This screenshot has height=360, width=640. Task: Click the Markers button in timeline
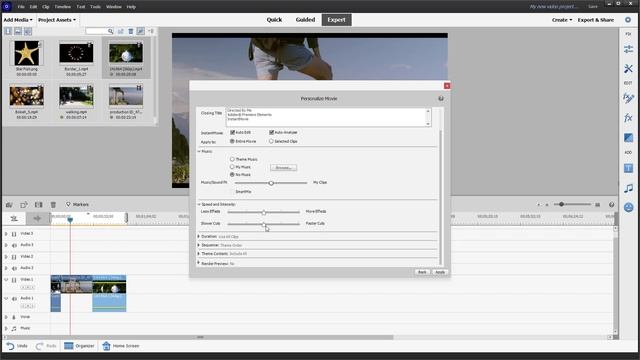[x=77, y=204]
